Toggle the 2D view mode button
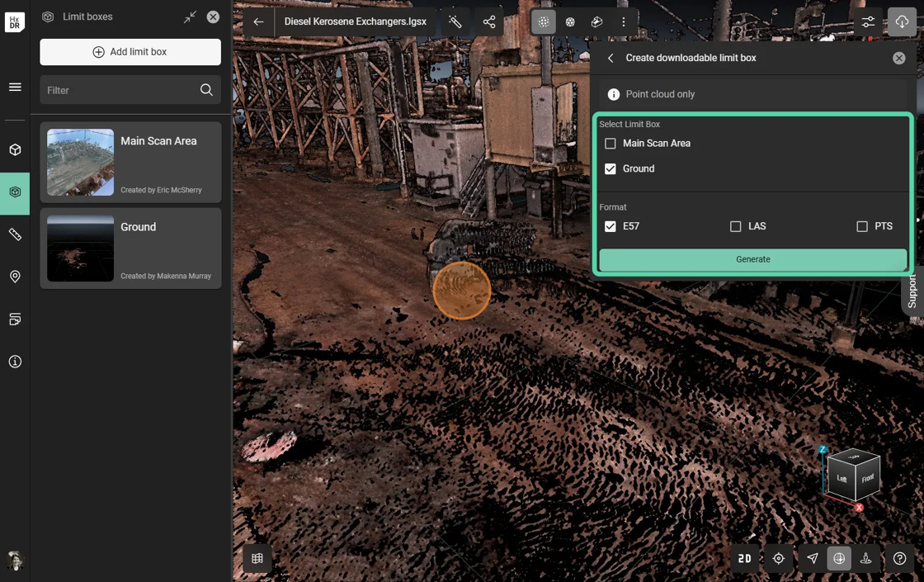924x582 pixels. pyautogui.click(x=744, y=559)
